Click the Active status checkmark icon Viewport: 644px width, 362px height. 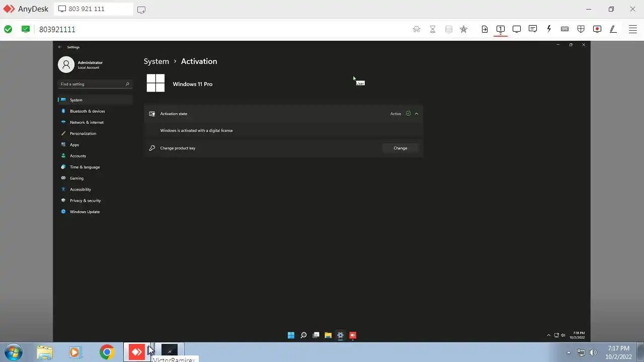click(408, 114)
